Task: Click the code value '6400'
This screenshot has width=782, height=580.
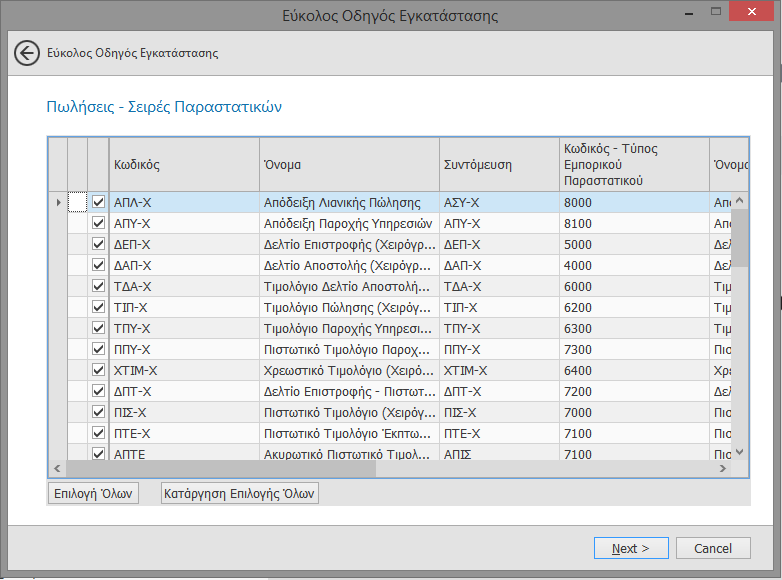Action: click(x=634, y=371)
